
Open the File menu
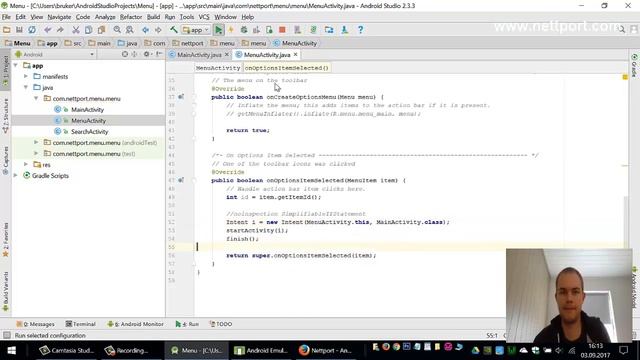pyautogui.click(x=6, y=17)
